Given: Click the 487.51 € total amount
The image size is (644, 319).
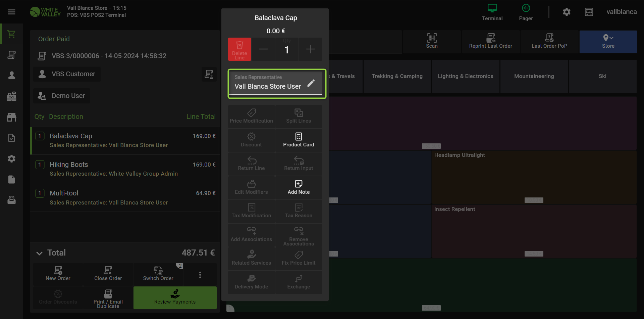Looking at the screenshot, I should tap(198, 253).
